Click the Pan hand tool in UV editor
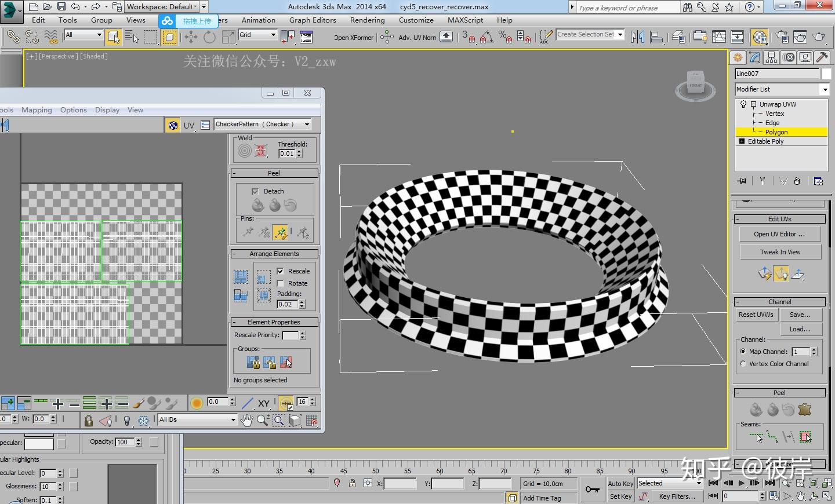 tap(247, 420)
